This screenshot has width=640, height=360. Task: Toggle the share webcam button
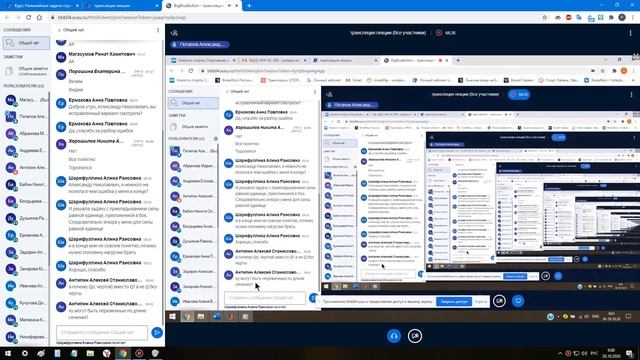coord(415,336)
